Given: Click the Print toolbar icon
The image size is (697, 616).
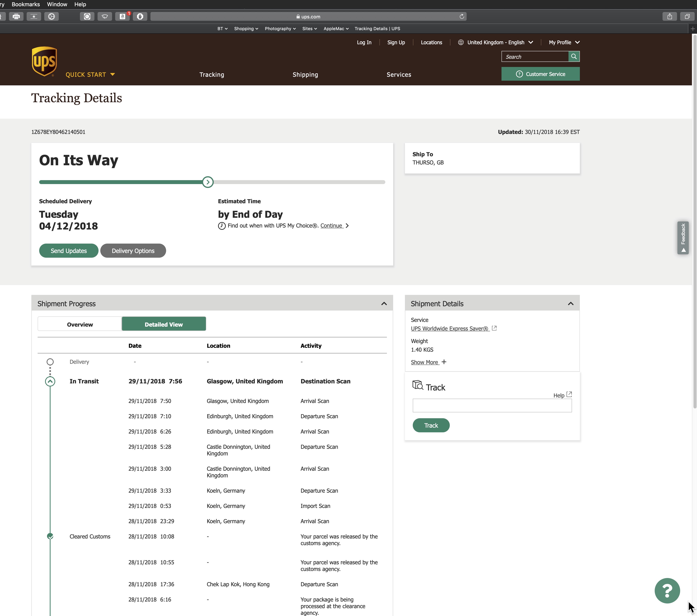Looking at the screenshot, I should [x=16, y=16].
